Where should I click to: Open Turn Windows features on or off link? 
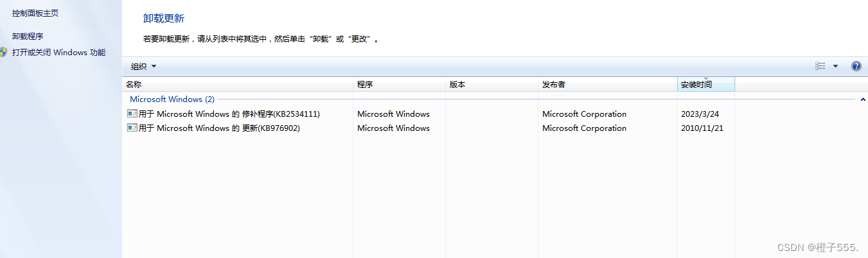coord(58,53)
